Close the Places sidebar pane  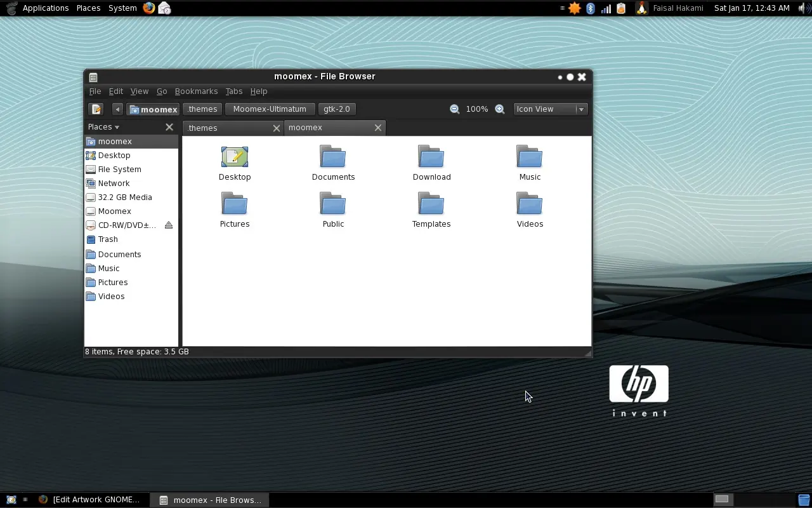(x=169, y=127)
